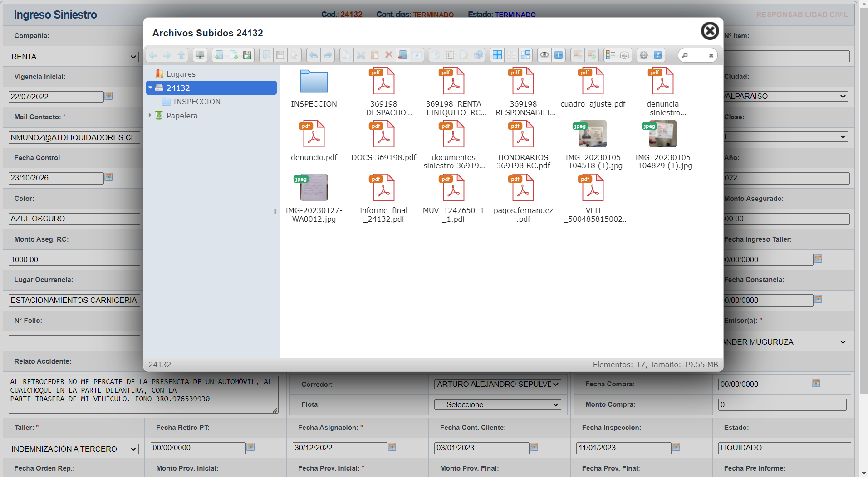Click the invert selection icon
The image size is (868, 477).
pos(525,55)
